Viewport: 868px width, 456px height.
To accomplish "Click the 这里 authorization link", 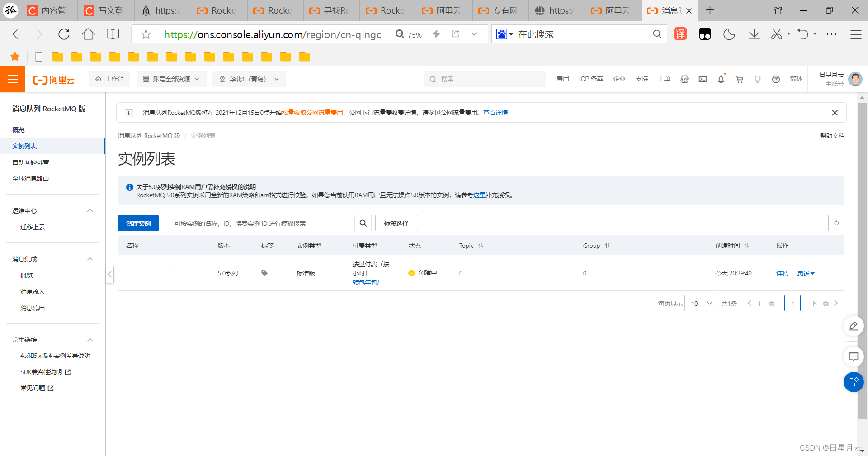I will click(479, 195).
